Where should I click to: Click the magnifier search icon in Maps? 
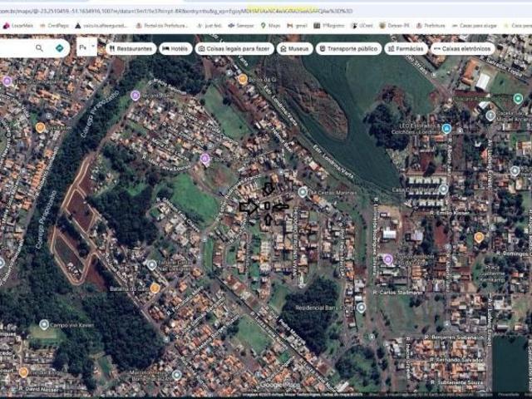pos(39,48)
